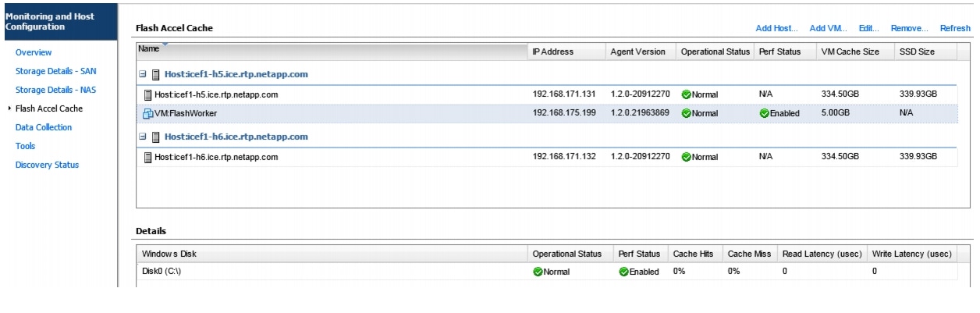980x313 pixels.
Task: Go to Data Collection section
Action: point(44,127)
